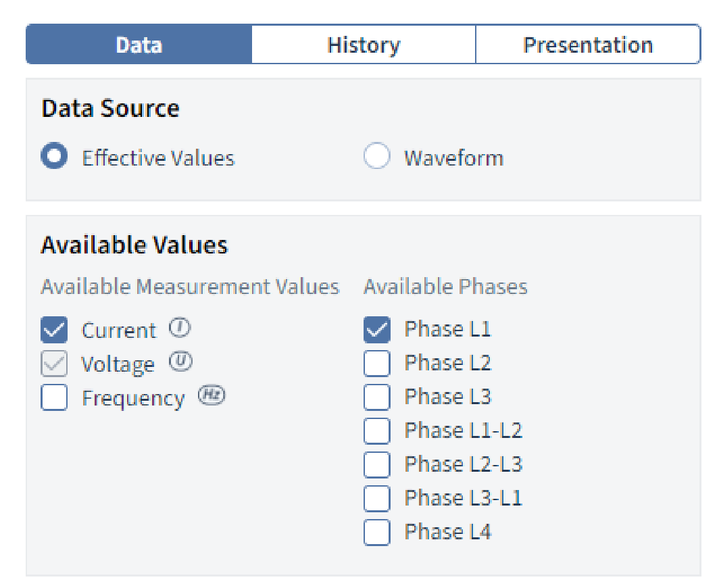Uncheck the Current measurement checkbox
Image resolution: width=717 pixels, height=588 pixels.
point(54,330)
